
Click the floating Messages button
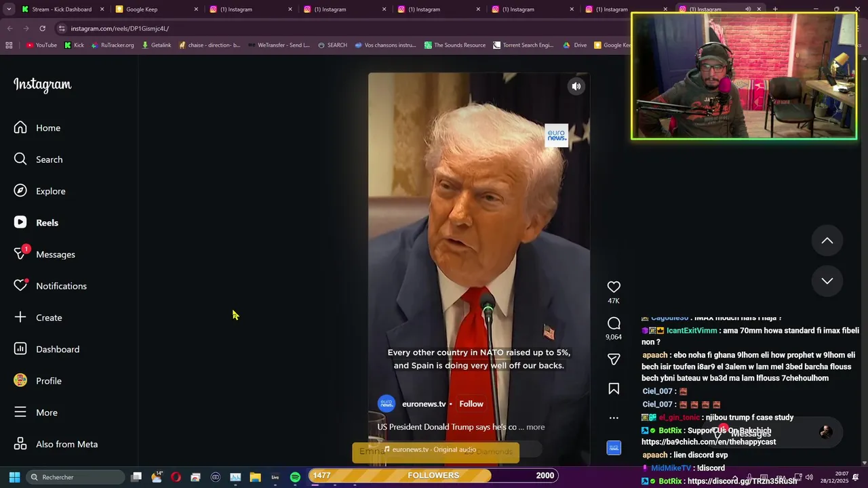coord(773,432)
